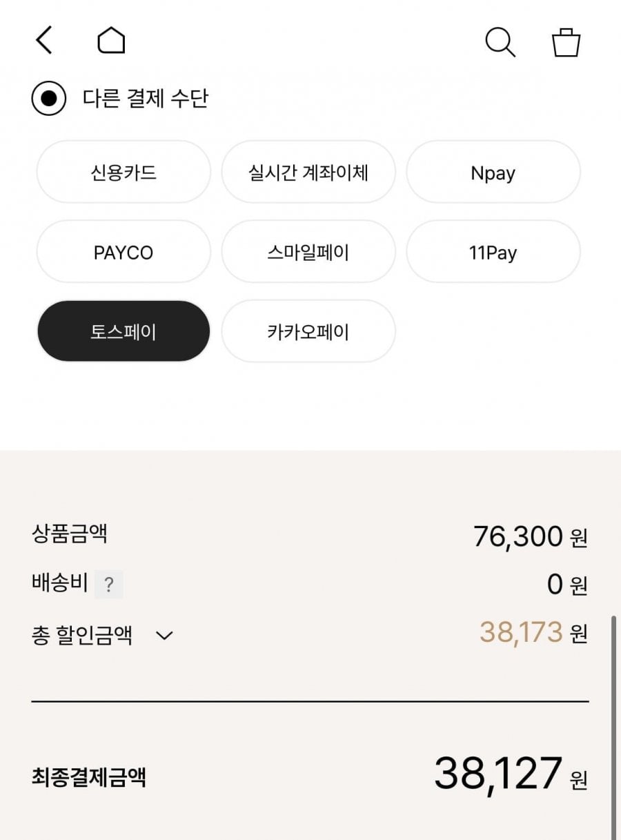The image size is (621, 840).
Task: Click the vertical scrollbar on right edge
Action: point(613,725)
